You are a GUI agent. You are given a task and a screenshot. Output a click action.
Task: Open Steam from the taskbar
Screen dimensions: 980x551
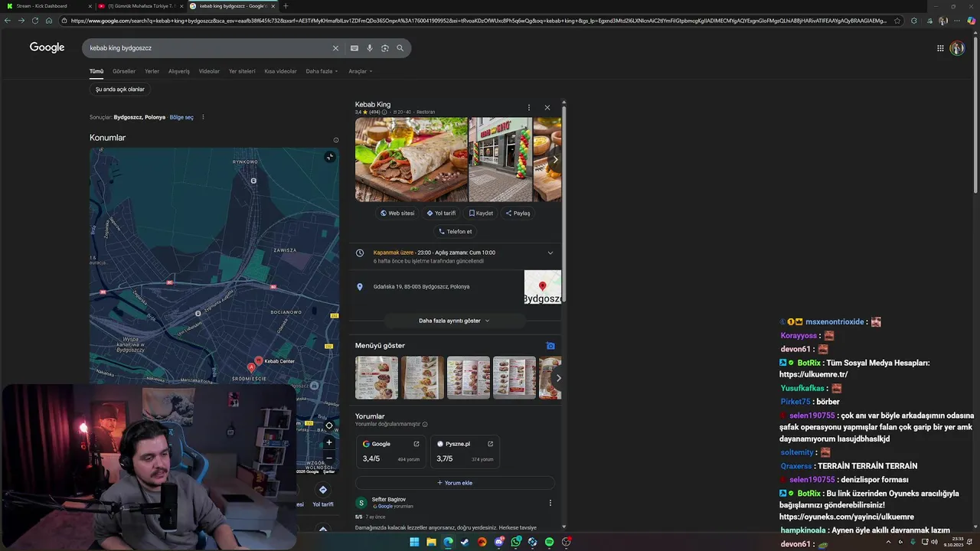coord(465,542)
